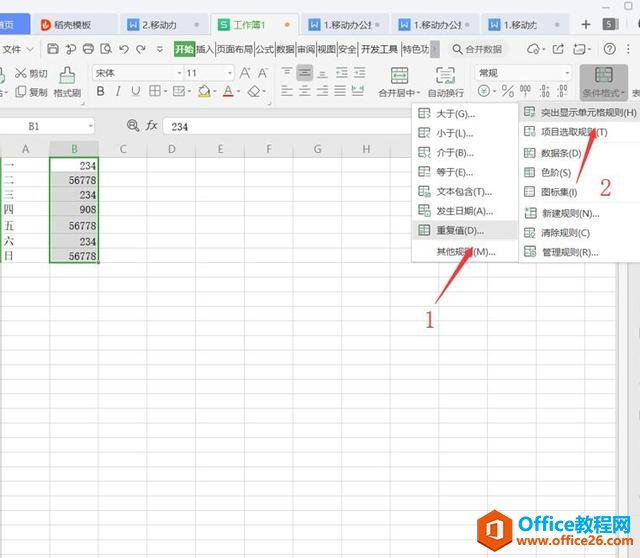Open Conditional Formatting (条件格式) button
Viewport: 640px width, 558px height.
(x=603, y=82)
